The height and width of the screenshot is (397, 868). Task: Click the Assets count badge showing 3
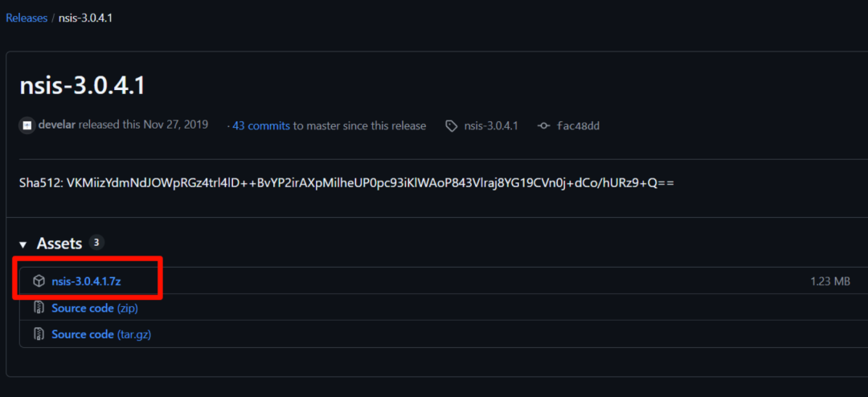tap(96, 243)
